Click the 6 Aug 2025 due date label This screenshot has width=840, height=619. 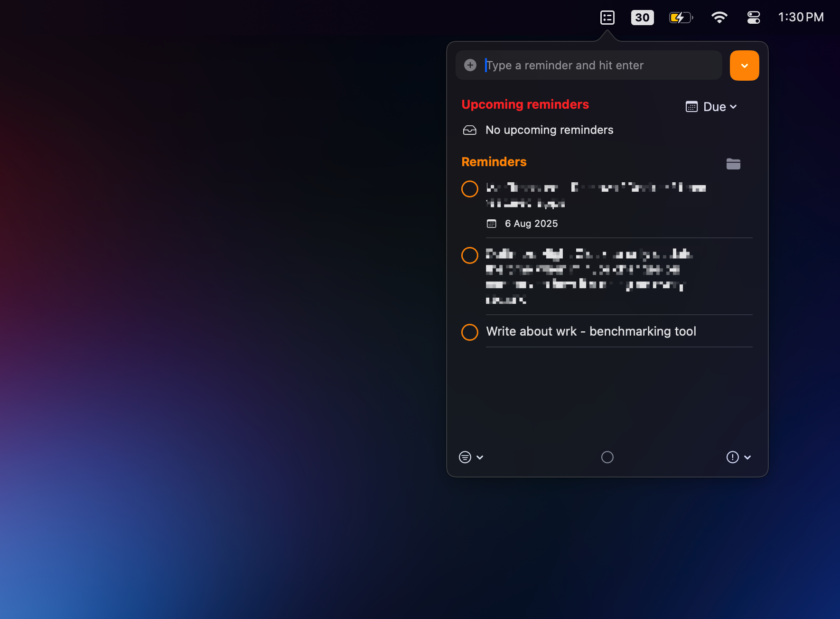pyautogui.click(x=531, y=224)
